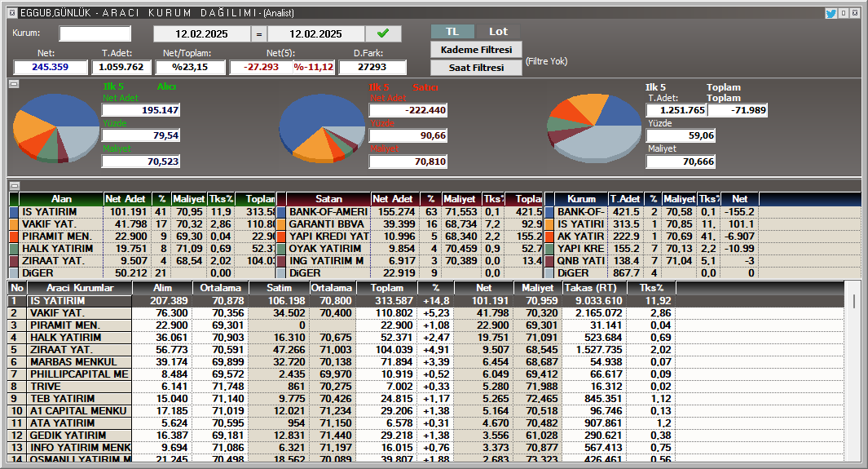
Task: Sort main table by Toplam column
Action: (x=387, y=288)
